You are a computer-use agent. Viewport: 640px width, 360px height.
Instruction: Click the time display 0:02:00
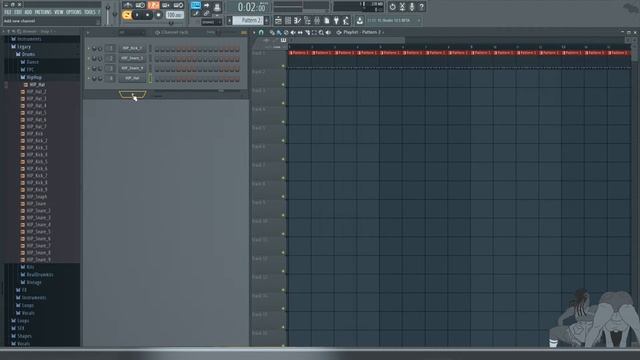(x=251, y=7)
